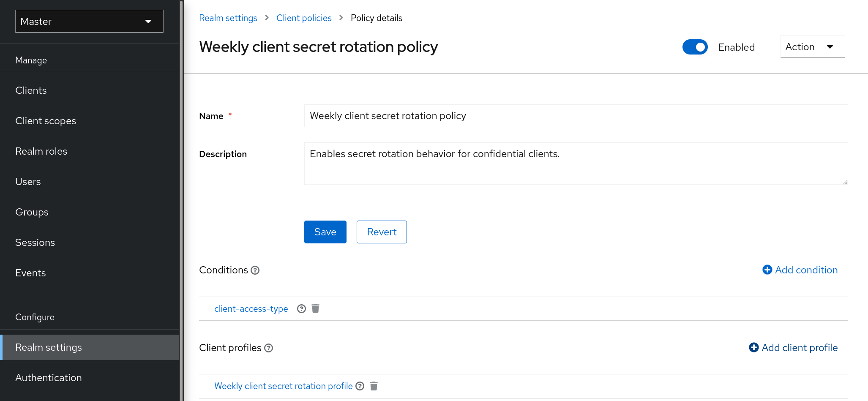Open the Action dropdown
Screen dimensions: 868x401
coord(812,46)
